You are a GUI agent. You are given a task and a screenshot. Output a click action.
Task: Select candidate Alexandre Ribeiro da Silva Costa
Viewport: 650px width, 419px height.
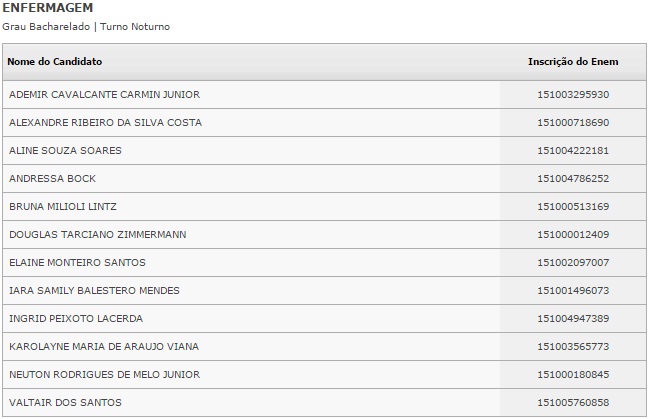pos(105,123)
